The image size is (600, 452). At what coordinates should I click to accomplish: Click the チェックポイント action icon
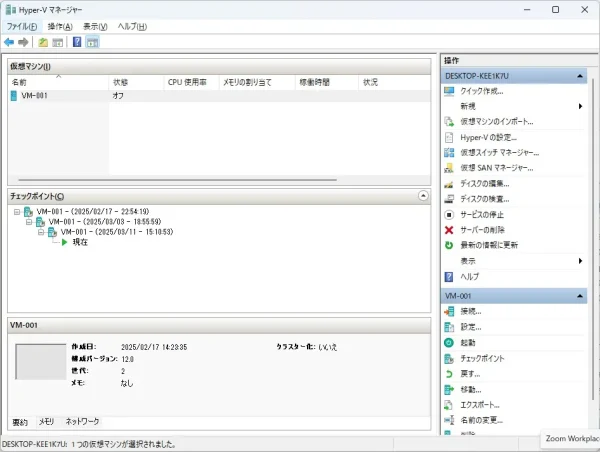click(x=449, y=359)
